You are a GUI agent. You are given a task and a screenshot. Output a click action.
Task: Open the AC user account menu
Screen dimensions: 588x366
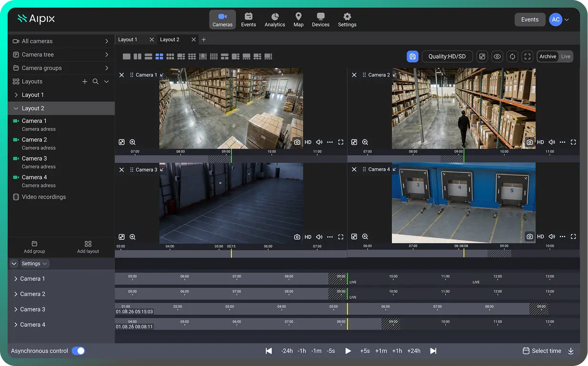coord(559,20)
